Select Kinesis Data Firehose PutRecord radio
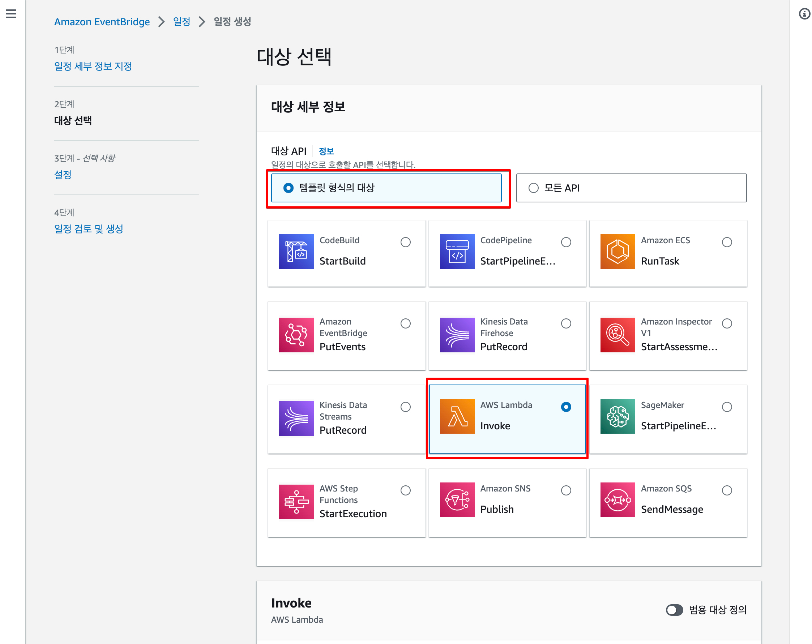The height and width of the screenshot is (644, 812). (x=566, y=323)
